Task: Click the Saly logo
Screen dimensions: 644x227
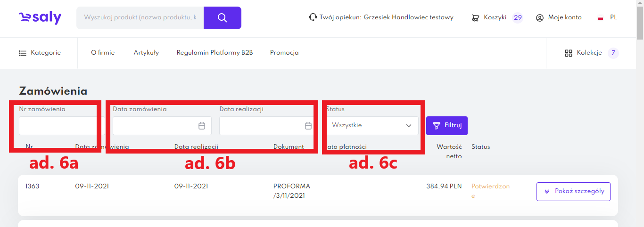Action: click(x=40, y=18)
